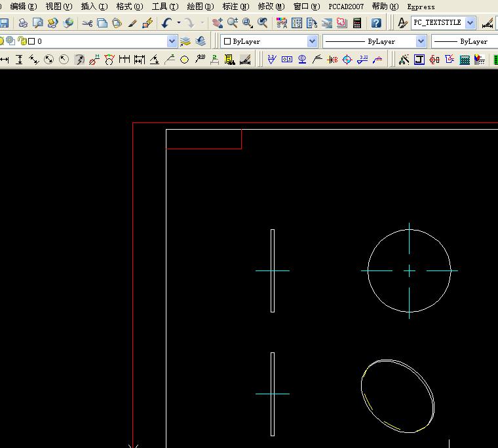Expand the layer list dropdown
This screenshot has width=498, height=448.
point(172,41)
